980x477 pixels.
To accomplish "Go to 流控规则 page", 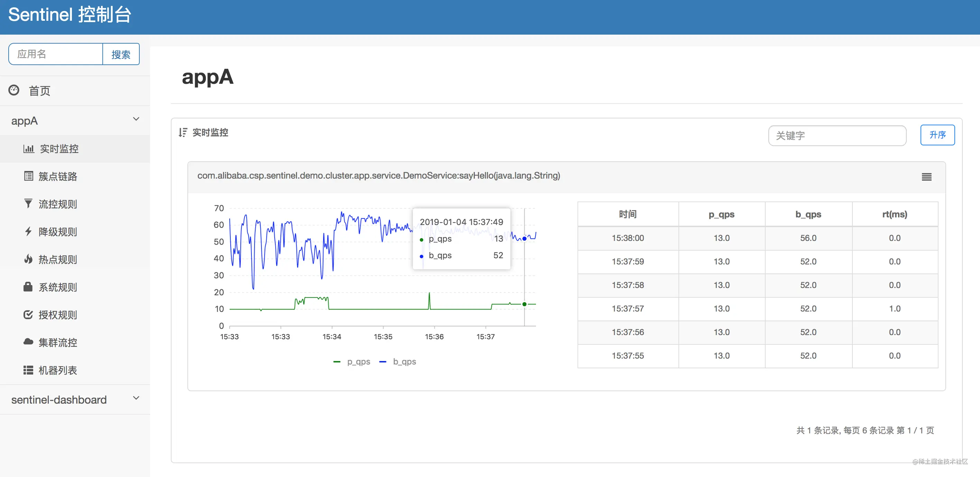I will click(x=75, y=204).
